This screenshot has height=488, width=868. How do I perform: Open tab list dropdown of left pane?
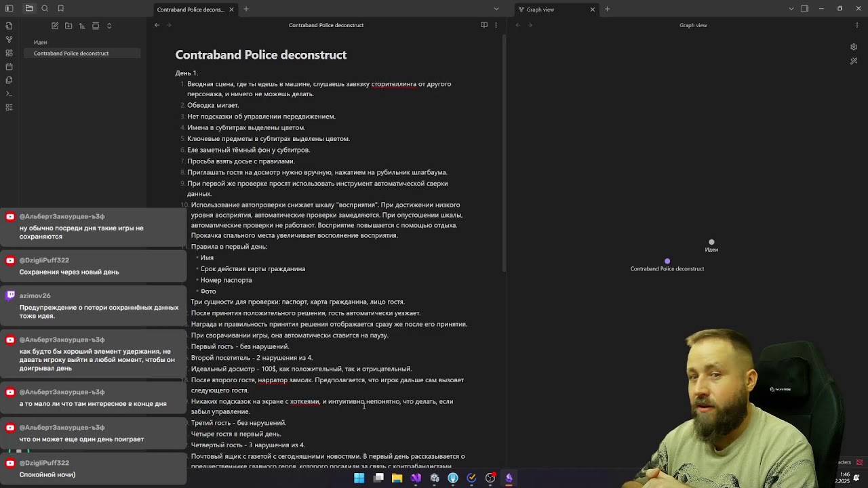(x=496, y=9)
